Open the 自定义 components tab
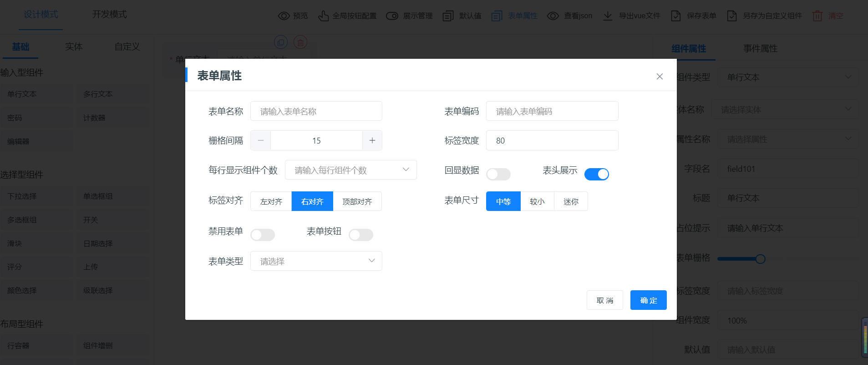This screenshot has width=868, height=365. tap(127, 46)
